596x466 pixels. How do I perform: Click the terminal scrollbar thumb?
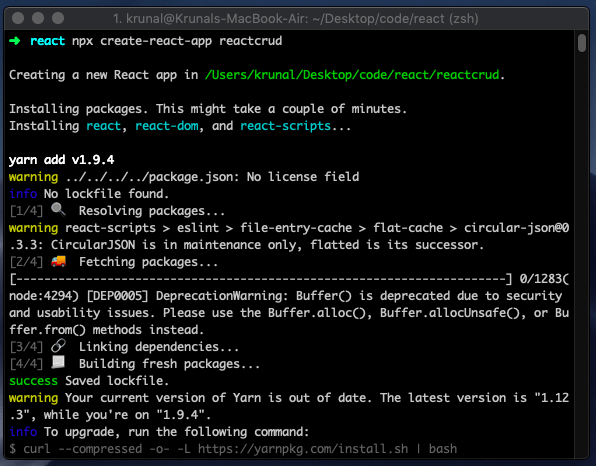click(582, 43)
